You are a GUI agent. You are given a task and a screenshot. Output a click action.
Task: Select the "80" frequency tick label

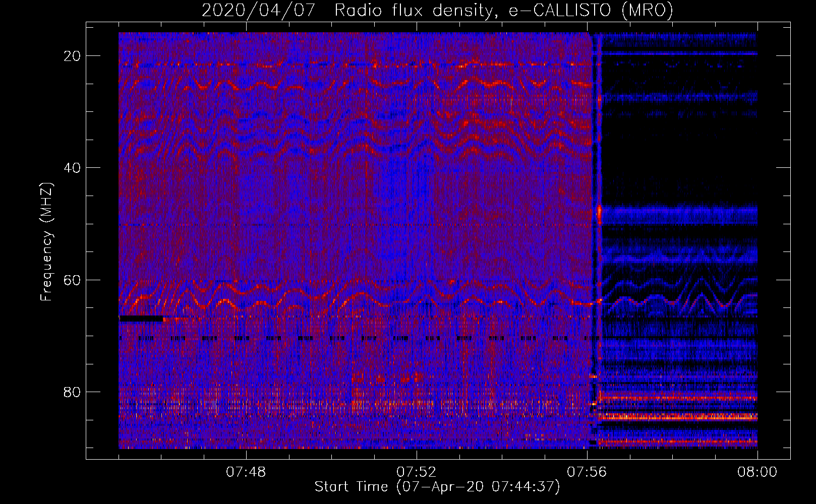(x=72, y=392)
